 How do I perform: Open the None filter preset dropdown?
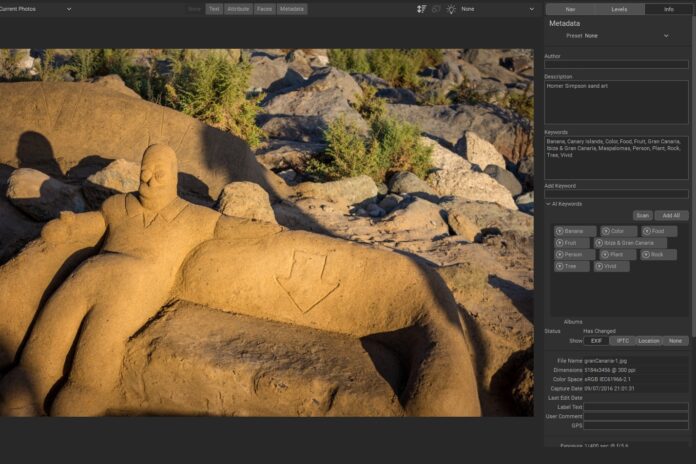498,9
